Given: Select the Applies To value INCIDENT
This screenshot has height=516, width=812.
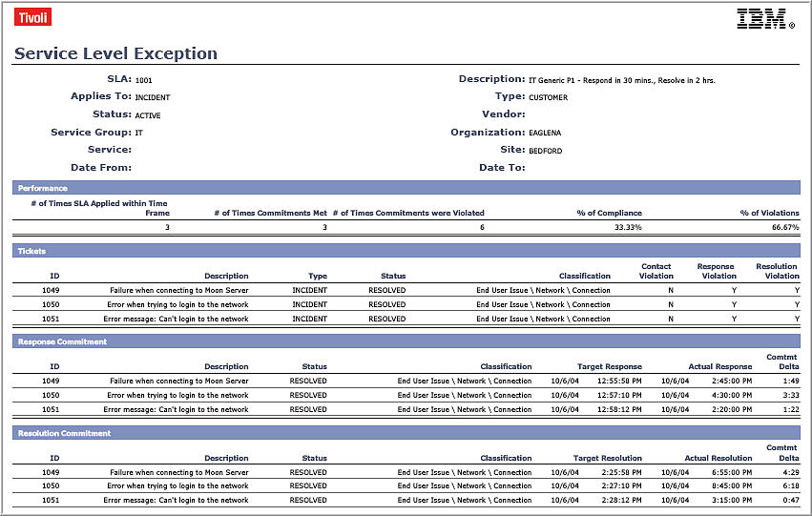Looking at the screenshot, I should (x=153, y=97).
